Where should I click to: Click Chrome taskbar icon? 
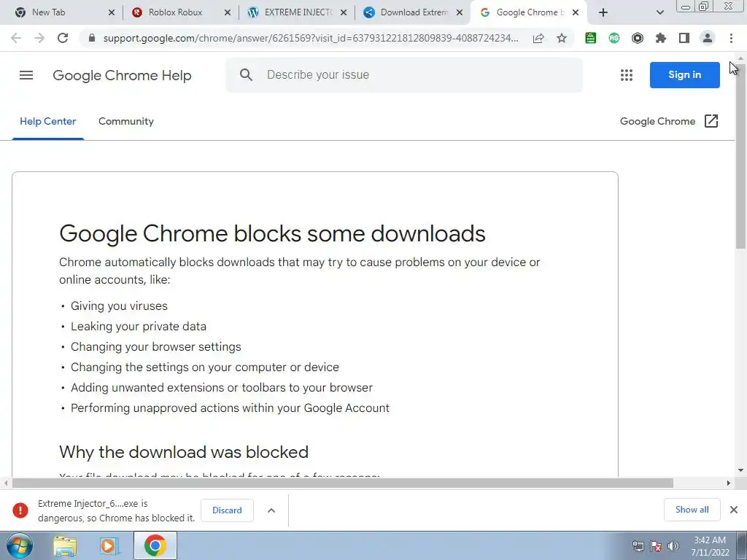point(155,545)
